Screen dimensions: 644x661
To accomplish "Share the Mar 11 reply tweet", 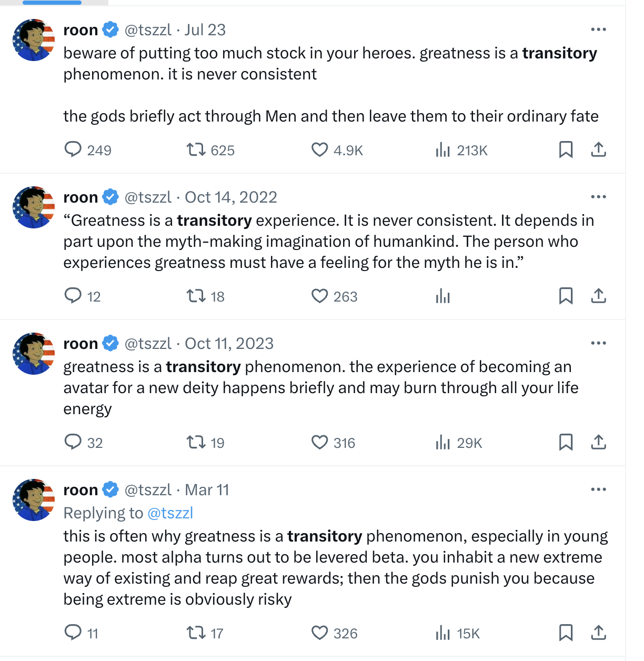I will tap(598, 633).
